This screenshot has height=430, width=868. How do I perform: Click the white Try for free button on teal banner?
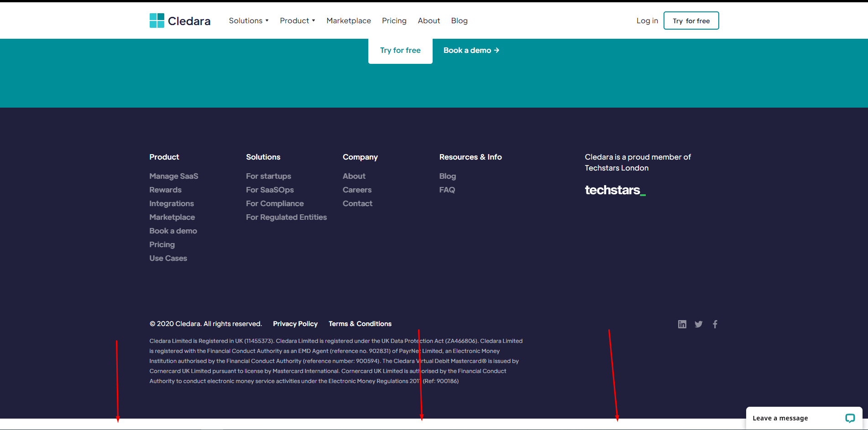[x=400, y=50]
